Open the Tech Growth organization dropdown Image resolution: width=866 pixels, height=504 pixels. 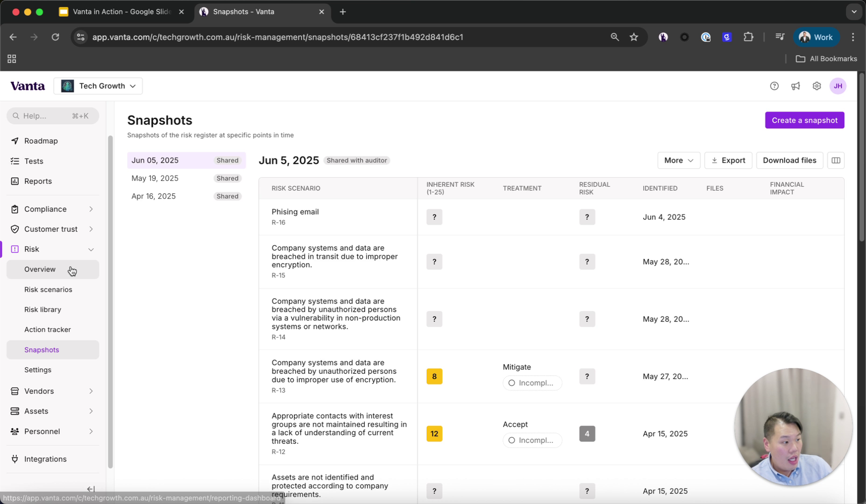coord(98,86)
